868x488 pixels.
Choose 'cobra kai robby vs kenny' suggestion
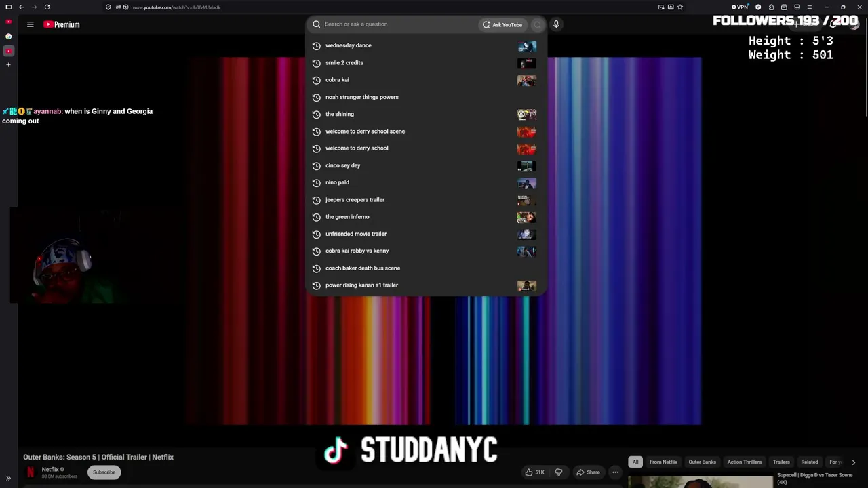click(426, 251)
